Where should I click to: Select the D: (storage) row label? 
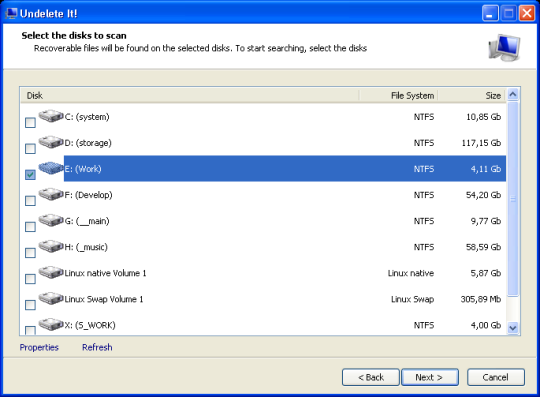pyautogui.click(x=88, y=143)
